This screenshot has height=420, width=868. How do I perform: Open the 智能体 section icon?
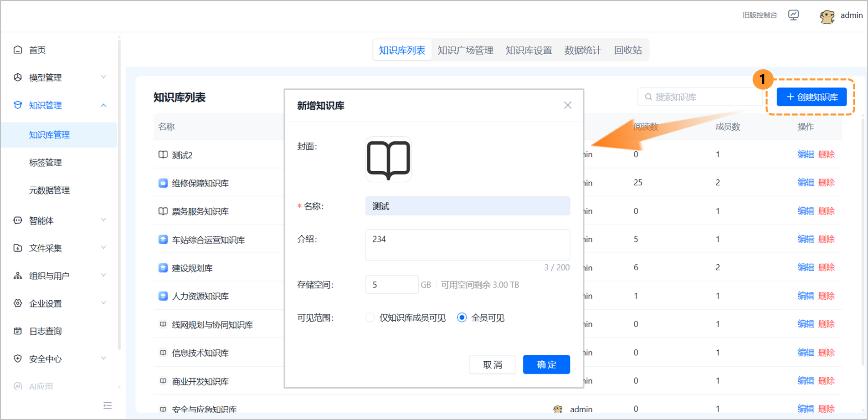pyautogui.click(x=17, y=220)
